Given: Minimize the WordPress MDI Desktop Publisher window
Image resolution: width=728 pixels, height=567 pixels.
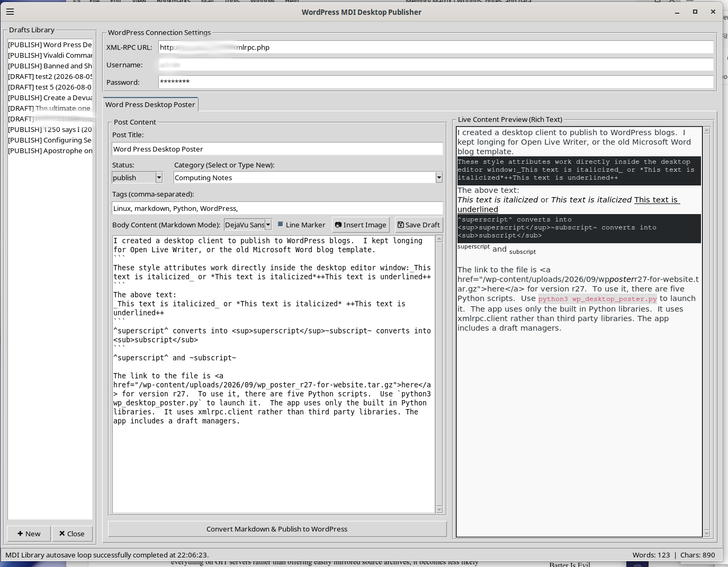Looking at the screenshot, I should point(677,12).
